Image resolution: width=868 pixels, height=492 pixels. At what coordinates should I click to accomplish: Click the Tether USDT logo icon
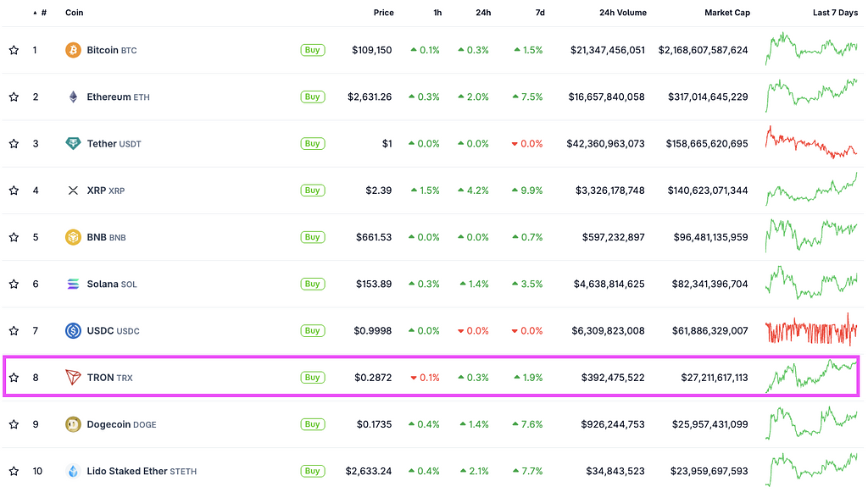74,144
